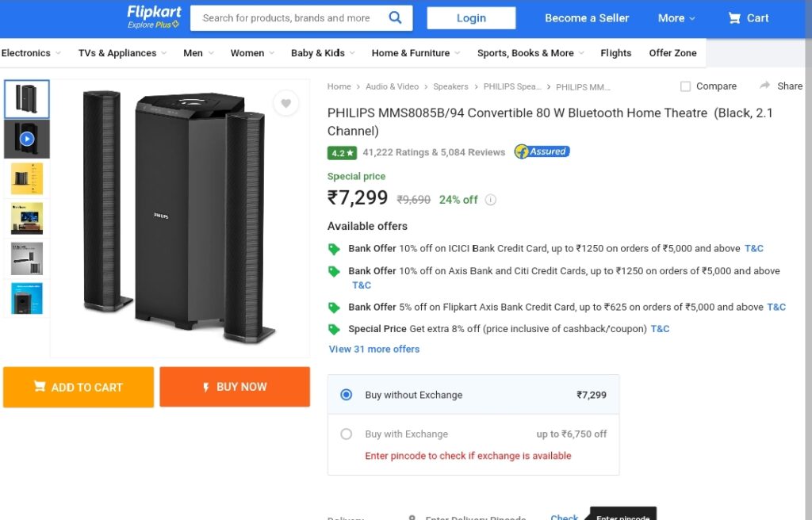Play the product video thumbnail
Image resolution: width=812 pixels, height=520 pixels.
[x=27, y=139]
